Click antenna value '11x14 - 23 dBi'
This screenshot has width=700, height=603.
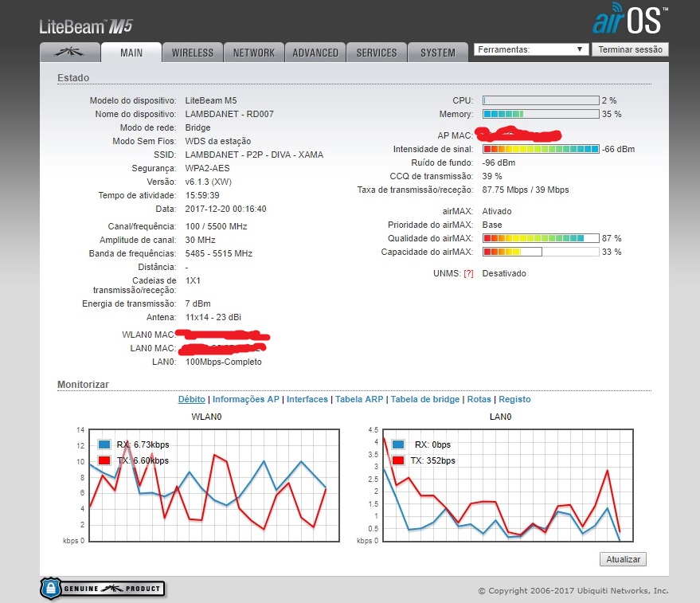tap(213, 317)
